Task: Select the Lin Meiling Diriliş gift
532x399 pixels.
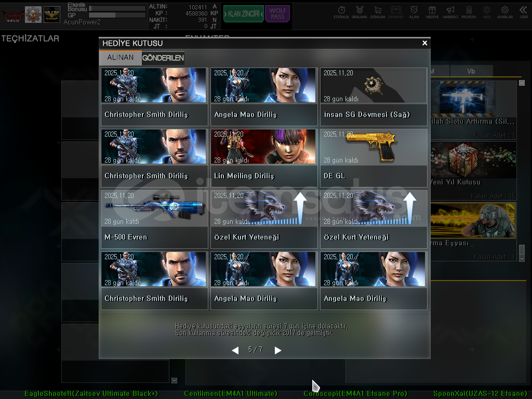Action: pos(264,158)
